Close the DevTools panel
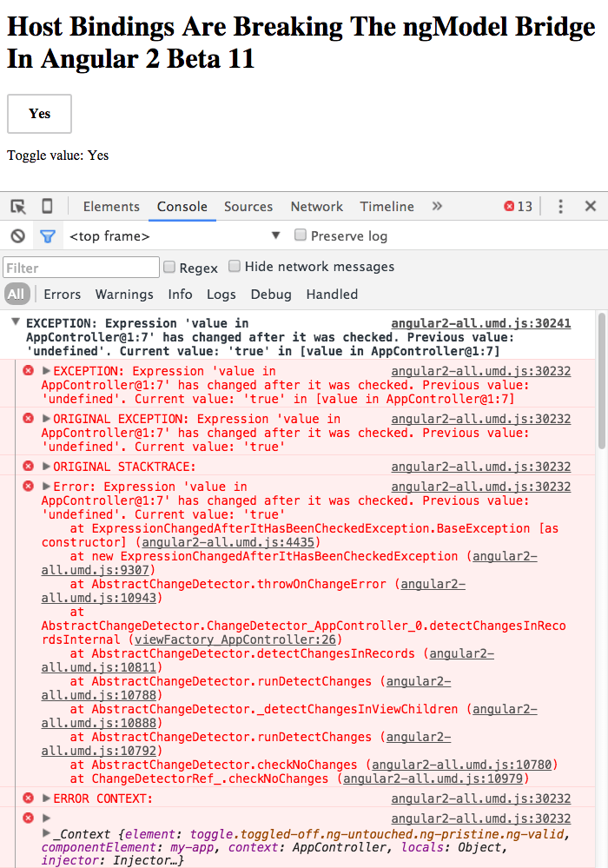608x868 pixels. pos(591,206)
